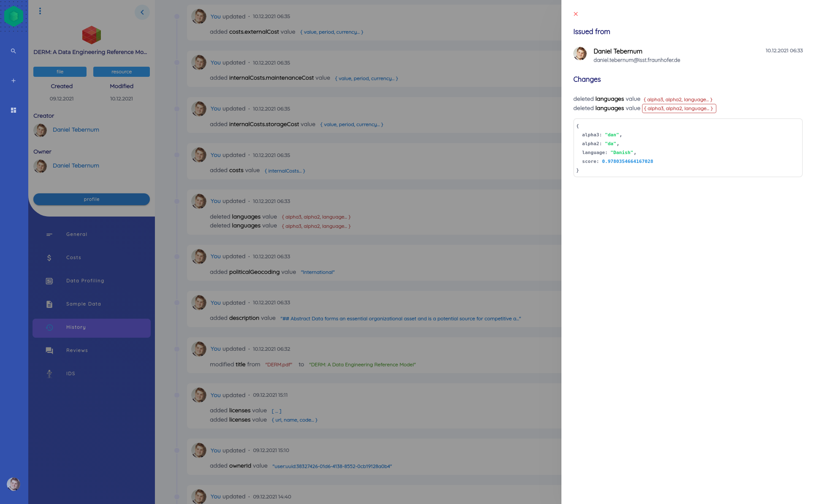The height and width of the screenshot is (504, 813).
Task: Switch to the file tab
Action: click(60, 71)
